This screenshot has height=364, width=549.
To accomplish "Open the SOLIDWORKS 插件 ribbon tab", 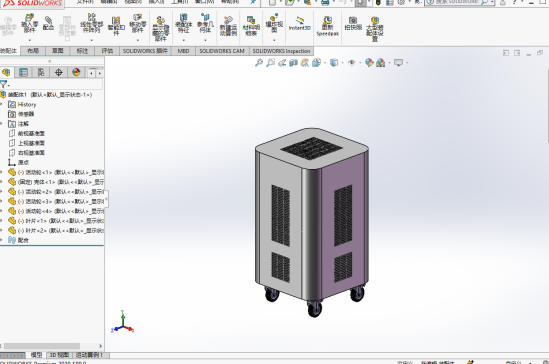I will tap(145, 51).
